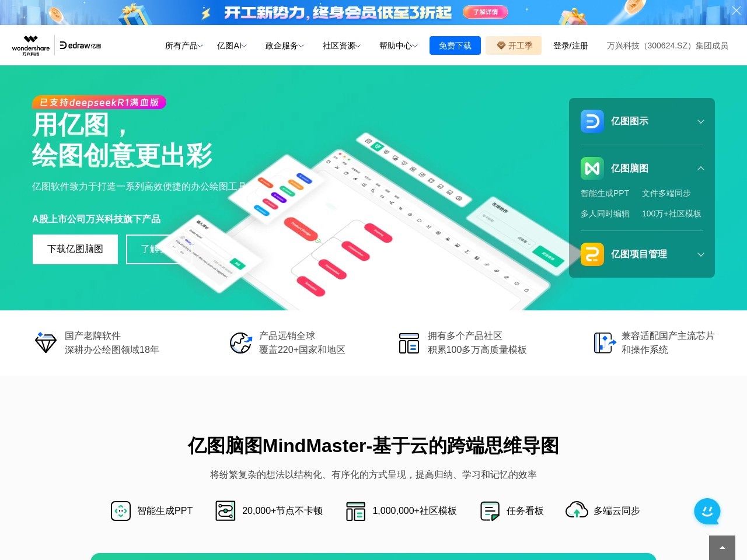
Task: Click the 20,000+节点不卡顿 icon
Action: [x=225, y=511]
